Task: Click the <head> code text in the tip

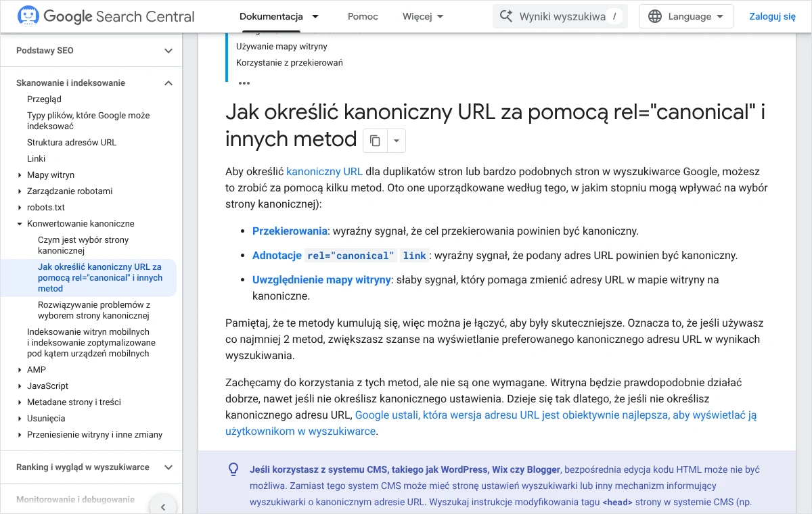Action: [618, 503]
